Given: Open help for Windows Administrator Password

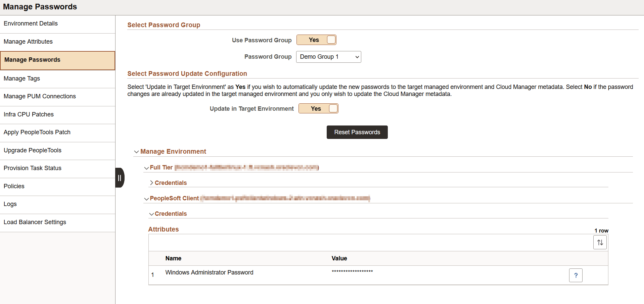Looking at the screenshot, I should pyautogui.click(x=576, y=275).
